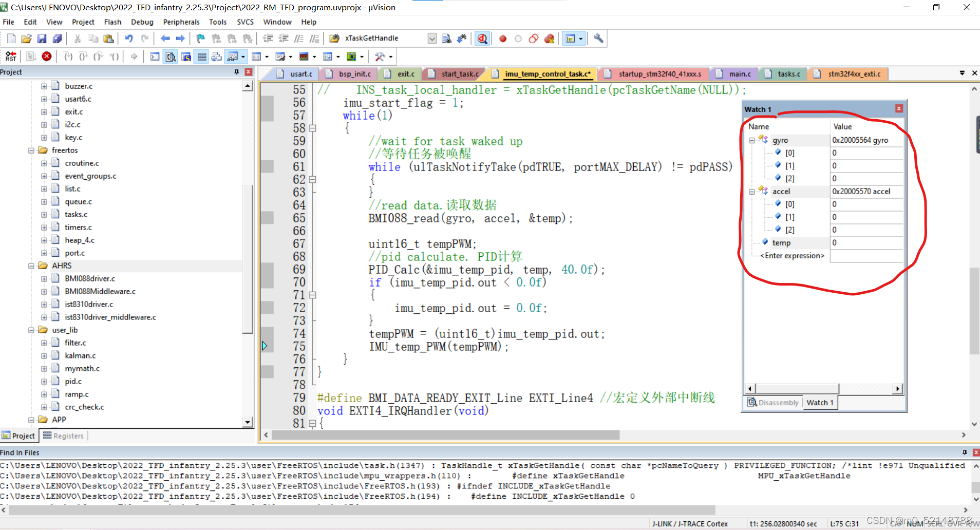Viewport: 980px width, 530px height.
Task: Open the editor tab list dropdown
Action: (962, 73)
